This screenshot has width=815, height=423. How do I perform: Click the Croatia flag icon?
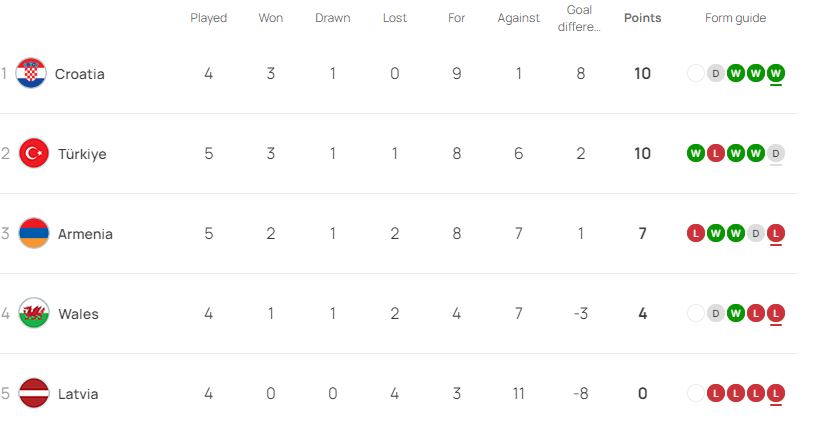(31, 73)
